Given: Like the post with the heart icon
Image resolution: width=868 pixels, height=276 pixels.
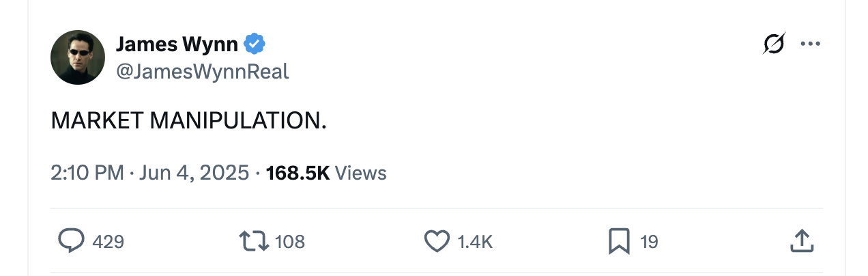Looking at the screenshot, I should coord(437,241).
